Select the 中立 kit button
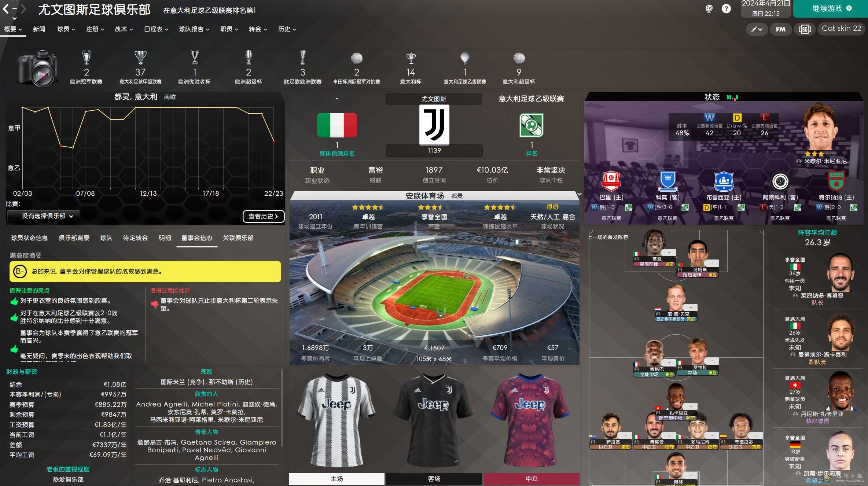The width and height of the screenshot is (868, 486). [532, 479]
